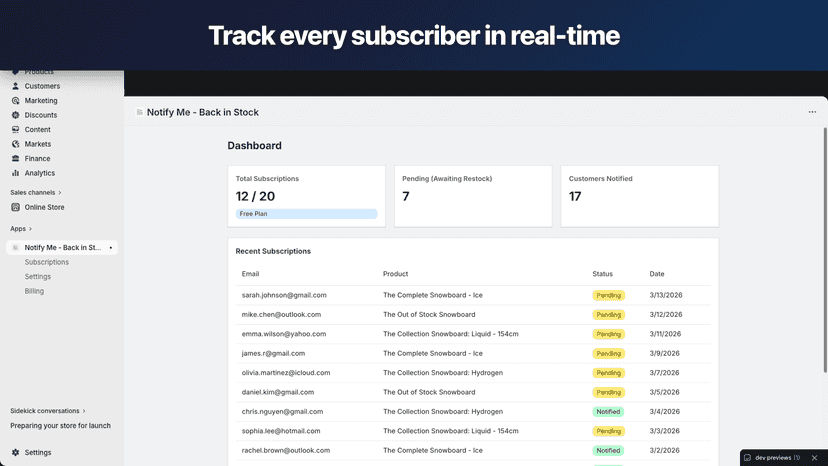Click daniel.kim@gmail.com email
Viewport: 828px width, 466px height.
pos(278,392)
